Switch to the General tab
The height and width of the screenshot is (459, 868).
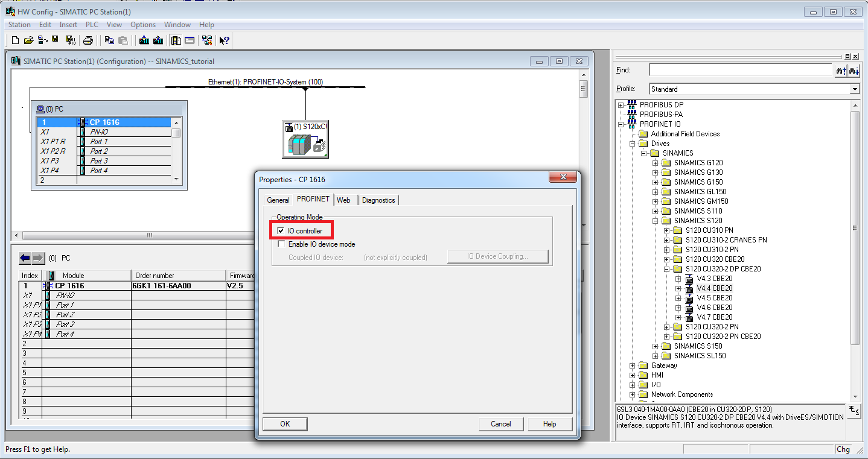pyautogui.click(x=278, y=200)
